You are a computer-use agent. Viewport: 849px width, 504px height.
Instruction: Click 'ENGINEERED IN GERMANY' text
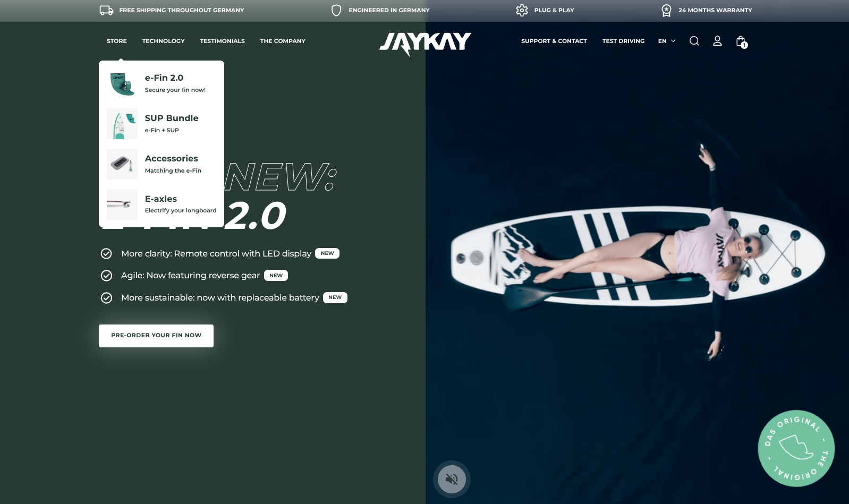point(389,10)
